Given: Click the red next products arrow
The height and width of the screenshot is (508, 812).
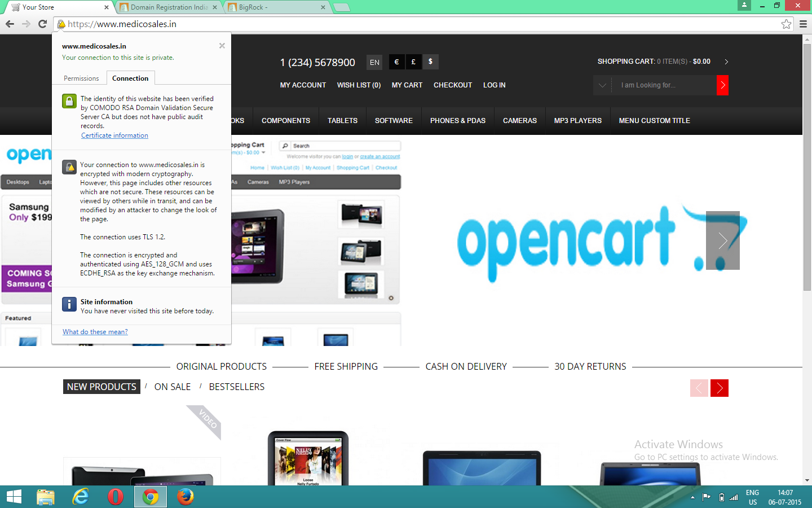Looking at the screenshot, I should (720, 388).
